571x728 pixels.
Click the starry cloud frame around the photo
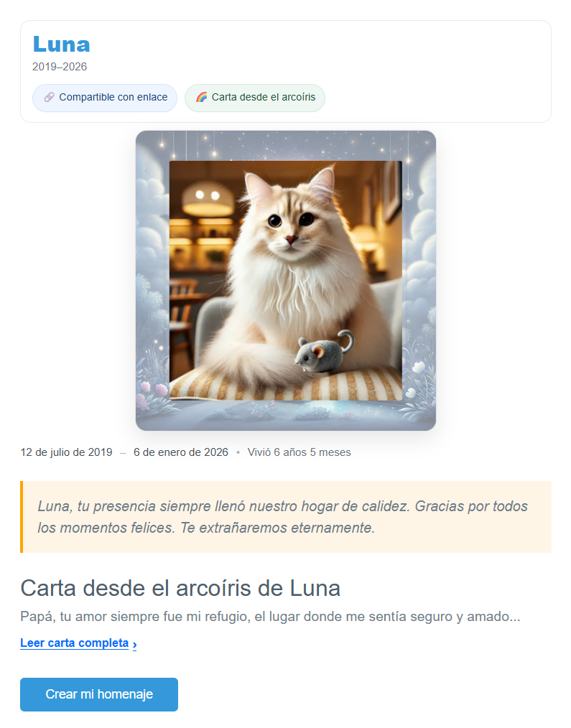(286, 146)
